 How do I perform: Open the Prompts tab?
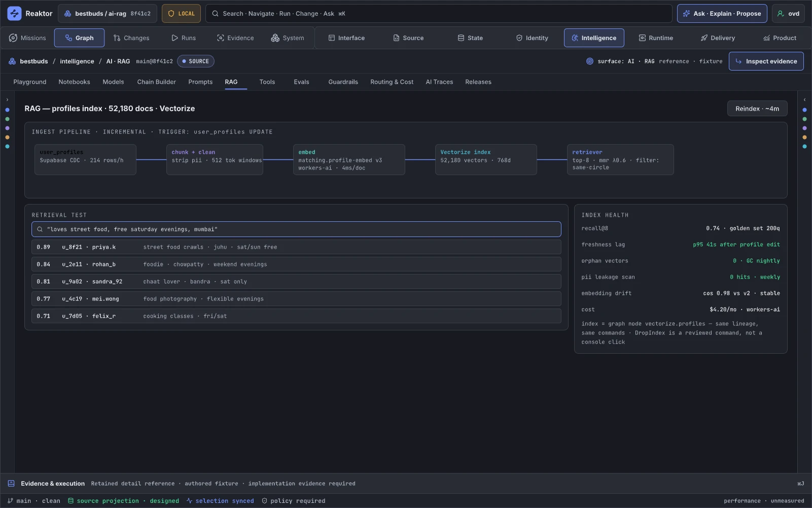pyautogui.click(x=200, y=82)
